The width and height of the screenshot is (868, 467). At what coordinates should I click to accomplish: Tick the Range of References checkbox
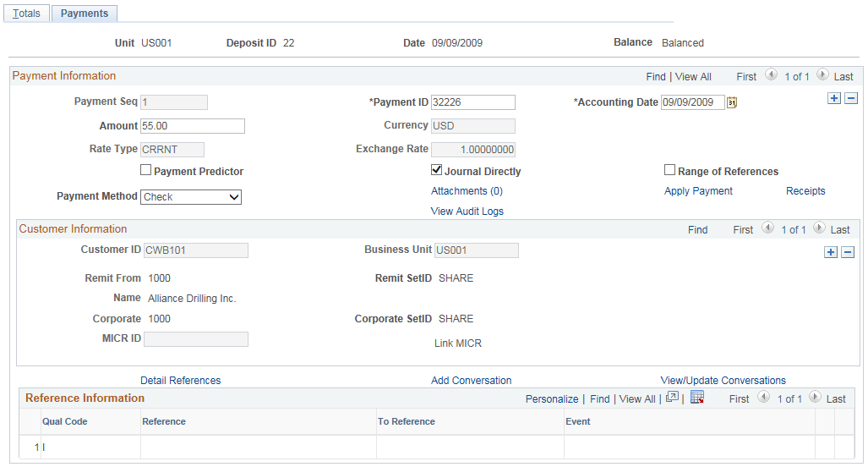(670, 170)
